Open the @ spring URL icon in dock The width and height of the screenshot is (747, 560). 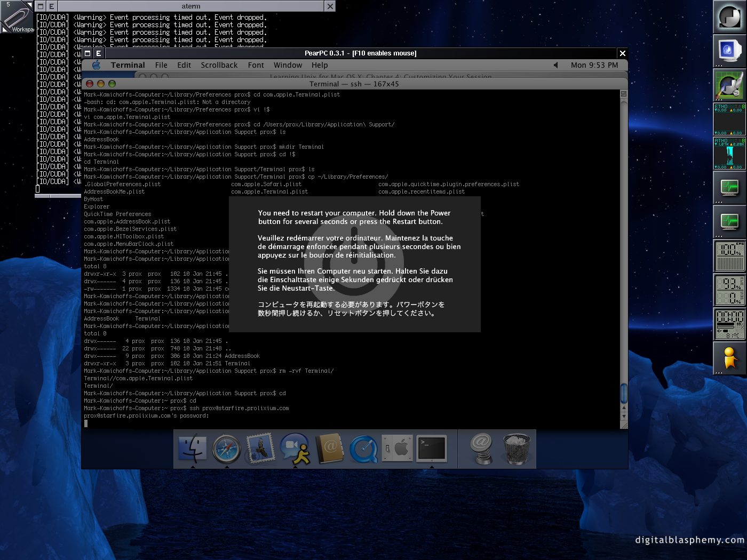[482, 449]
